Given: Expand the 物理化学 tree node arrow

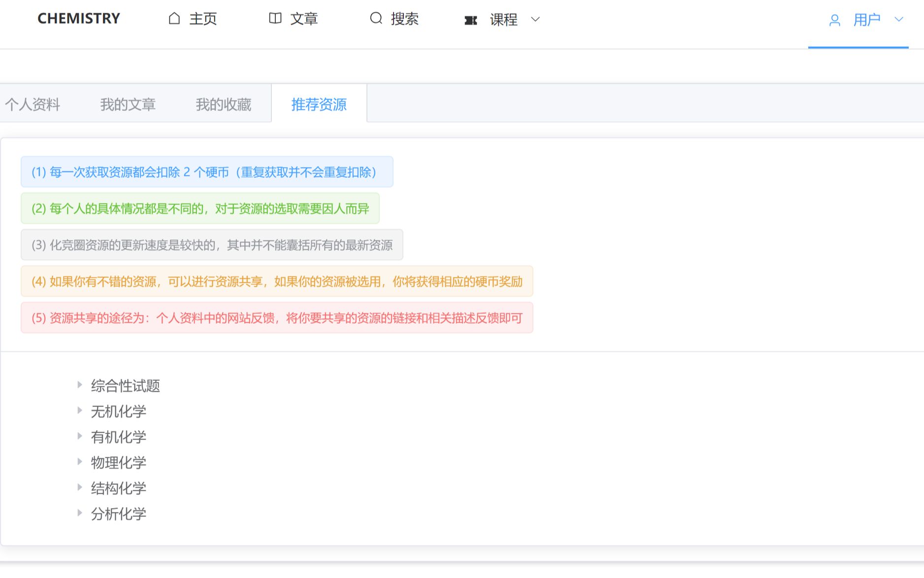Looking at the screenshot, I should 79,462.
